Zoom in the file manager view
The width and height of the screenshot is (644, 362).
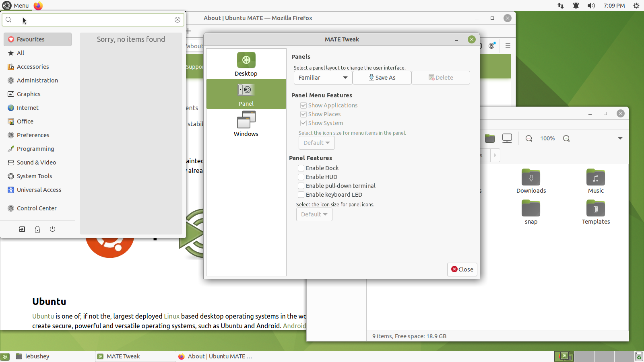pyautogui.click(x=566, y=138)
